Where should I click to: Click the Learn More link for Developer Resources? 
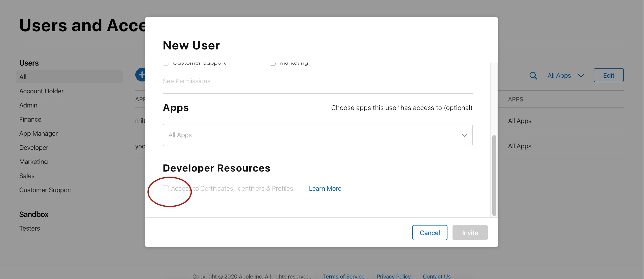(325, 188)
